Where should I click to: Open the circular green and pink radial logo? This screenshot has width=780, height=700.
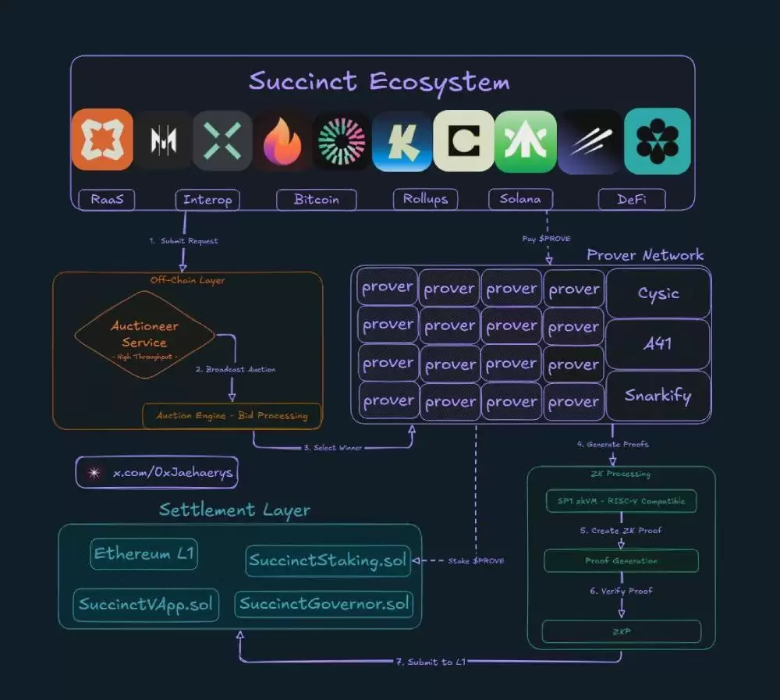click(x=342, y=141)
